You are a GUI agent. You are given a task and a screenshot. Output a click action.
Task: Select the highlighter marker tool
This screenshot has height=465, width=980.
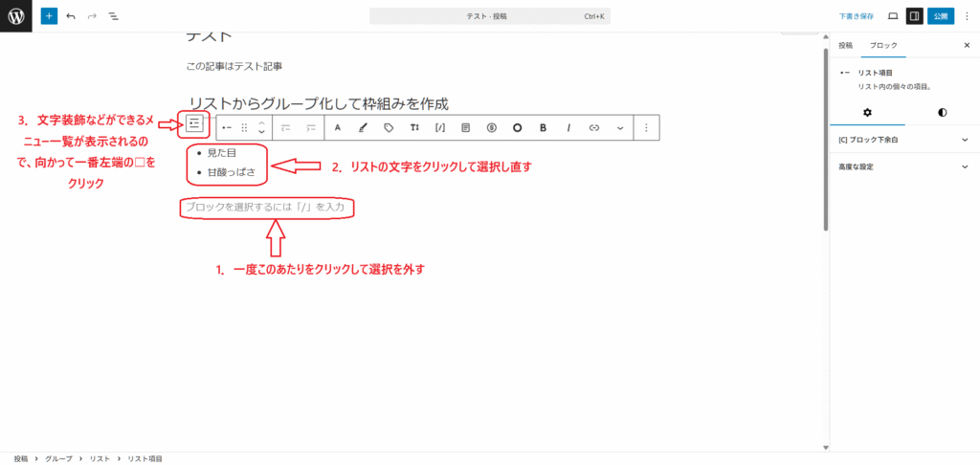363,127
